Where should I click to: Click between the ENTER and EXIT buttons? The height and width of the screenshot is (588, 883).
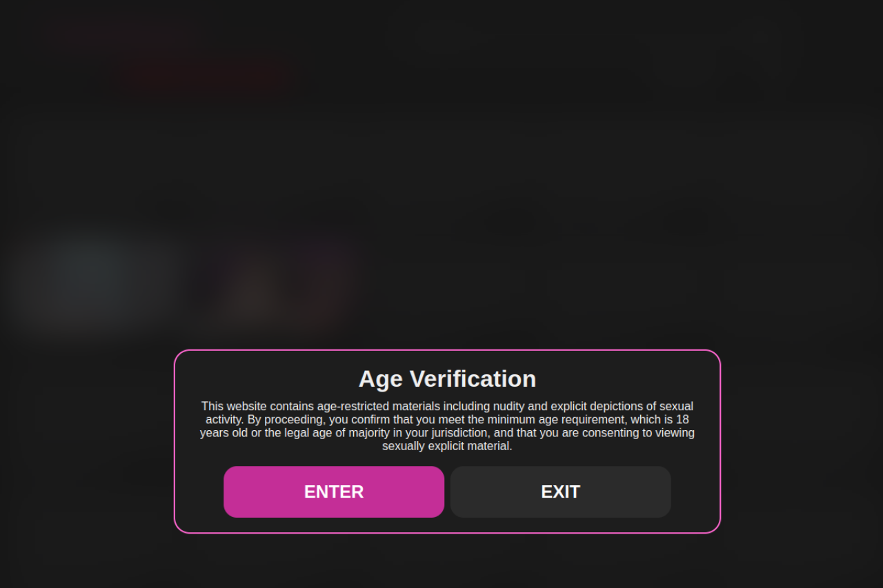(447, 491)
